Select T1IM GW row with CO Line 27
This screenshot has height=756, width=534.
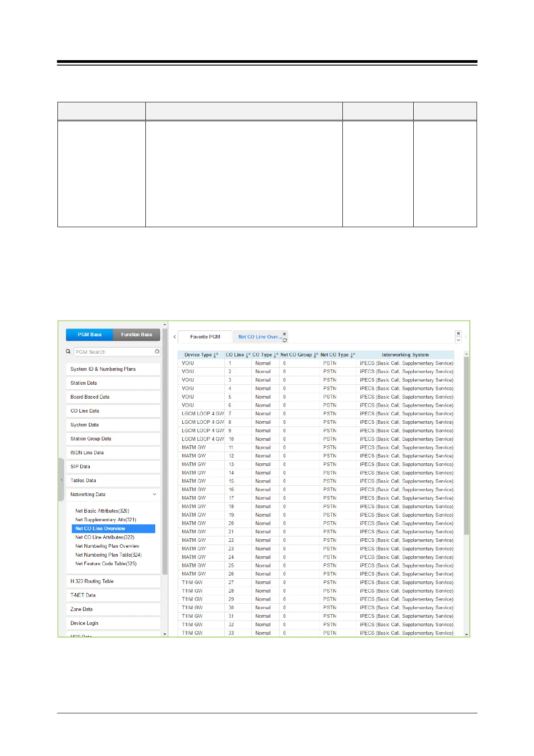[316, 582]
